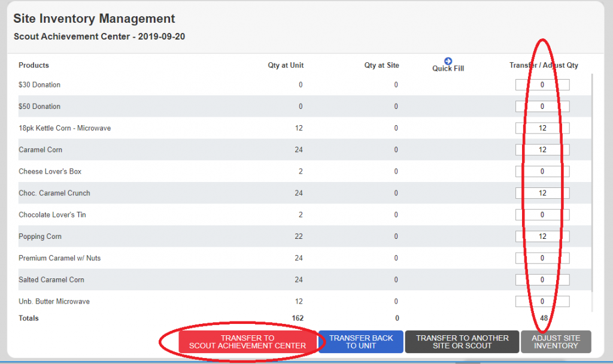The height and width of the screenshot is (364, 613).
Task: Click the Caramel Corn product name
Action: (x=40, y=150)
